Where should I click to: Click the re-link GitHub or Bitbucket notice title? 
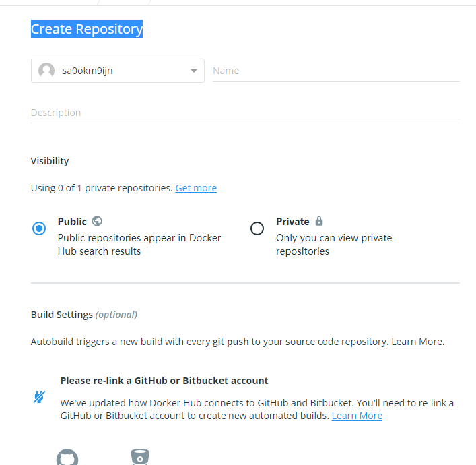coord(164,381)
